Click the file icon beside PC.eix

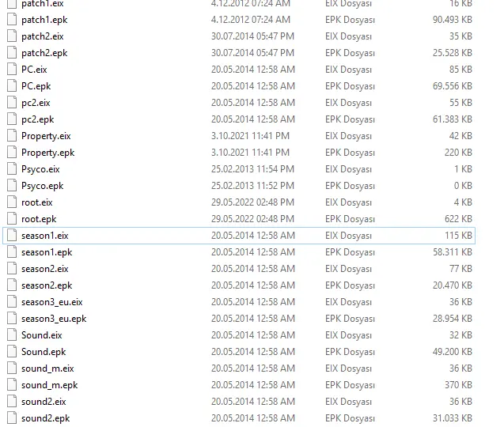point(11,70)
